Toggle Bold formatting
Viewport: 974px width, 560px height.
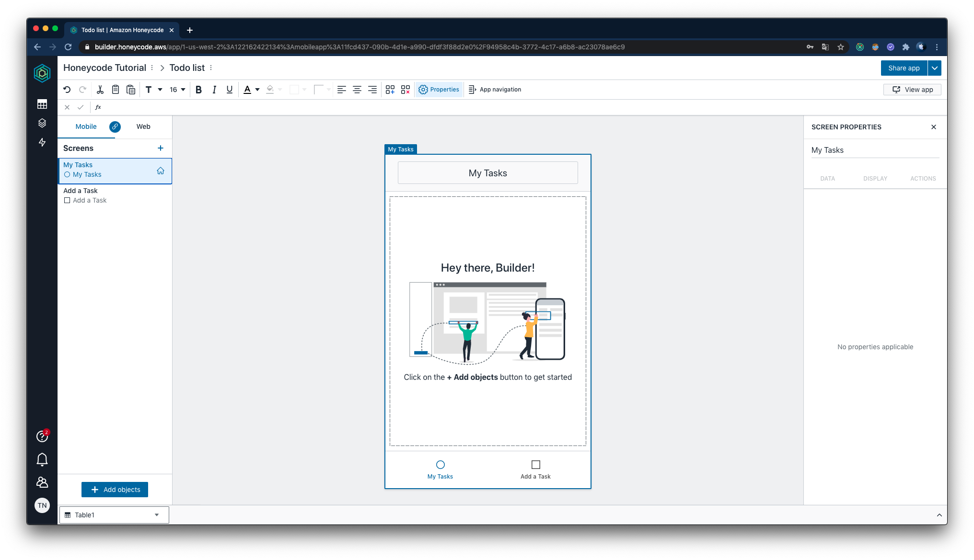(198, 90)
